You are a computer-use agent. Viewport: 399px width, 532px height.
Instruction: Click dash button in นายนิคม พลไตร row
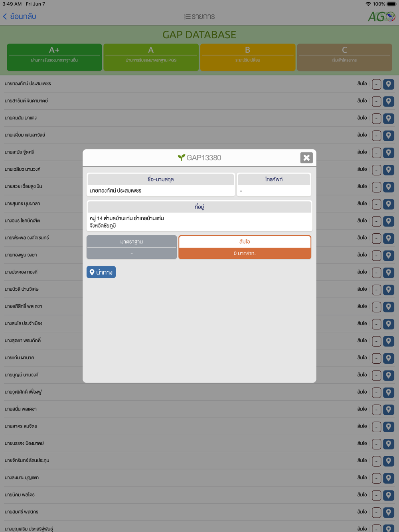click(376, 496)
